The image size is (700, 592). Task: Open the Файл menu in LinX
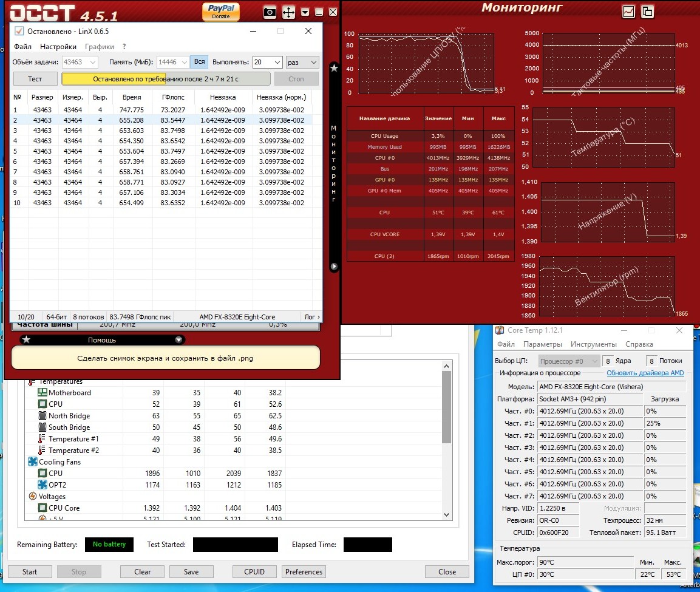[23, 46]
